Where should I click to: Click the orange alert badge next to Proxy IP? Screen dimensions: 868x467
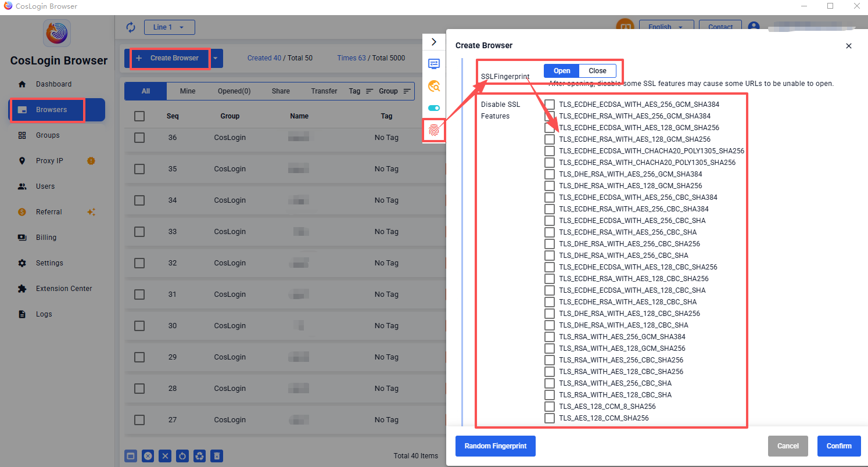pos(91,161)
